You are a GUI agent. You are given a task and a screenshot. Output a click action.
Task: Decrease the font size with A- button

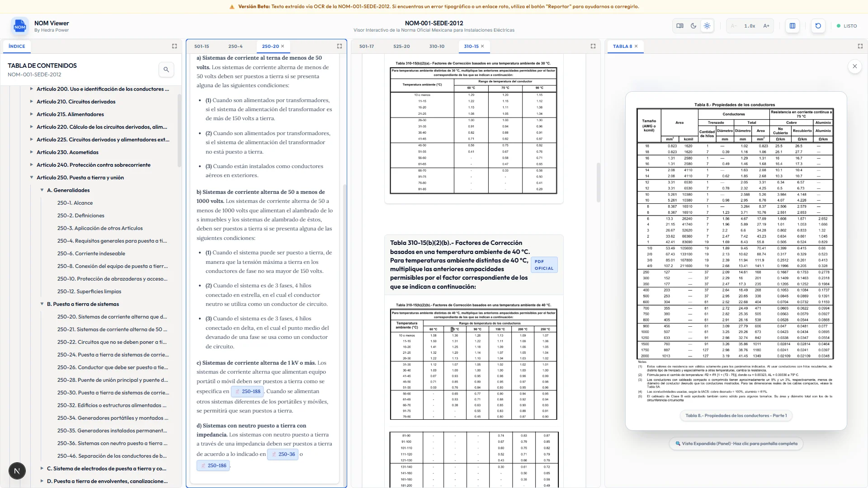(734, 26)
